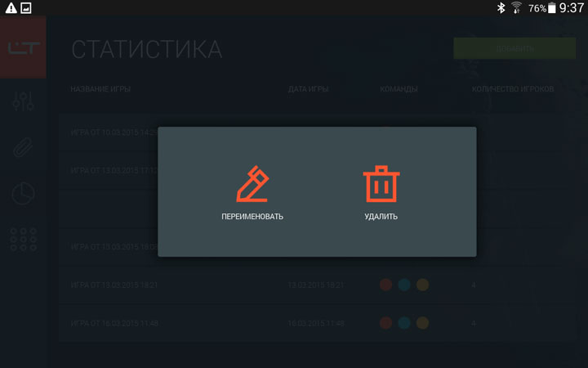
Task: Open the pie chart statistics sidebar icon
Action: point(23,193)
